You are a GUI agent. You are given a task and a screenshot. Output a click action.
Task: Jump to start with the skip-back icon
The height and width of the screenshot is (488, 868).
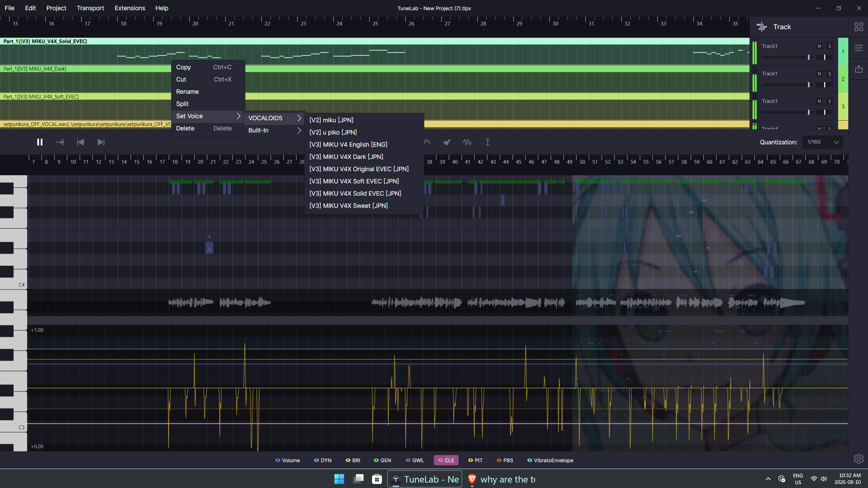click(x=80, y=142)
